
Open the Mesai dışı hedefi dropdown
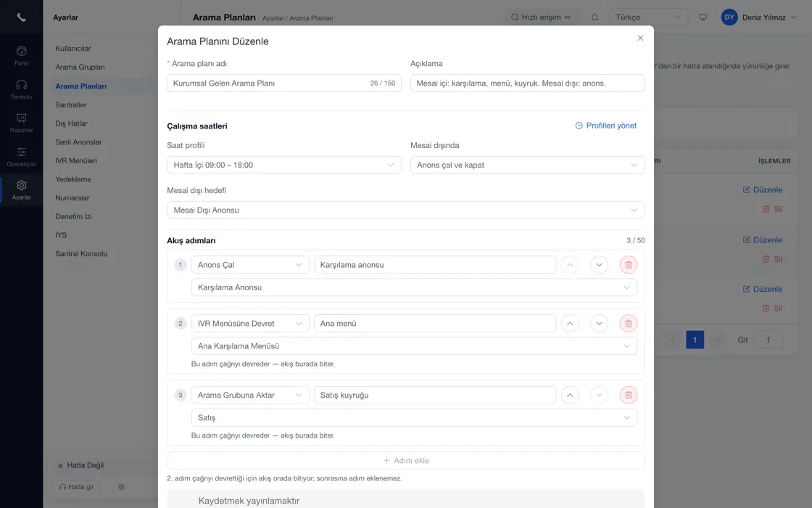pyautogui.click(x=405, y=210)
